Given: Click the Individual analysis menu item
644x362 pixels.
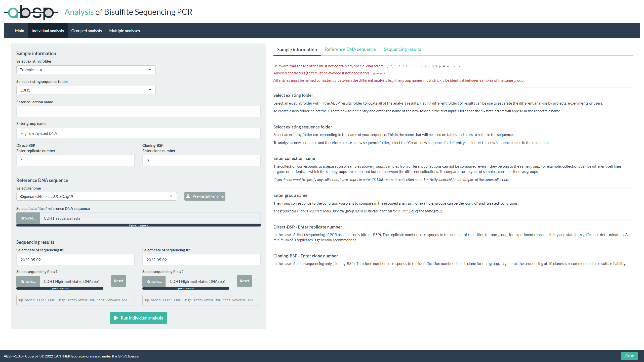Looking at the screenshot, I should click(x=47, y=30).
